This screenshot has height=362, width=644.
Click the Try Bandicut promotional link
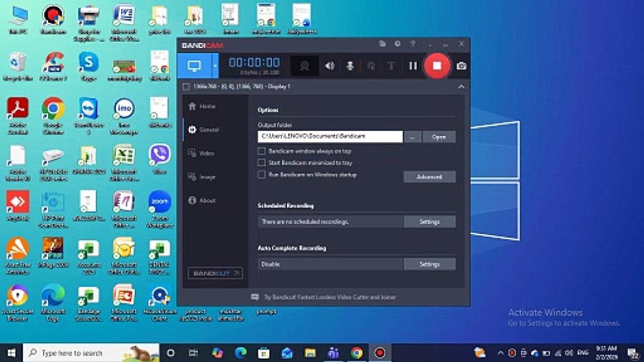(324, 297)
